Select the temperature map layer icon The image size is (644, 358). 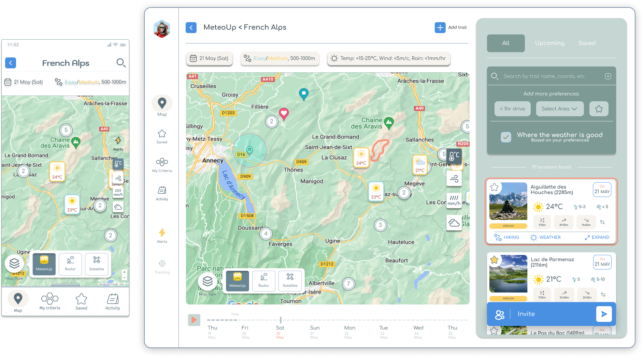[454, 156]
